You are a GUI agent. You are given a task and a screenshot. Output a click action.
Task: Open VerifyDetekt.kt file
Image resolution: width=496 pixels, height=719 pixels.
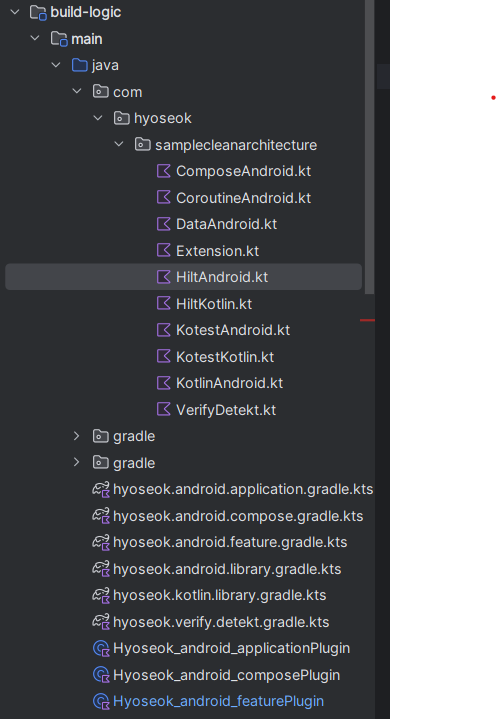pyautogui.click(x=226, y=410)
